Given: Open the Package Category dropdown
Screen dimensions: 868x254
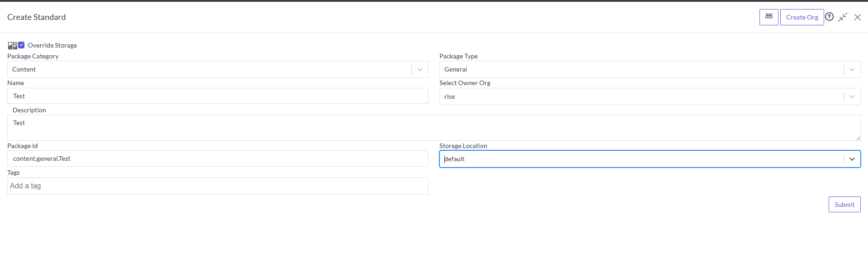Looking at the screenshot, I should tap(217, 69).
